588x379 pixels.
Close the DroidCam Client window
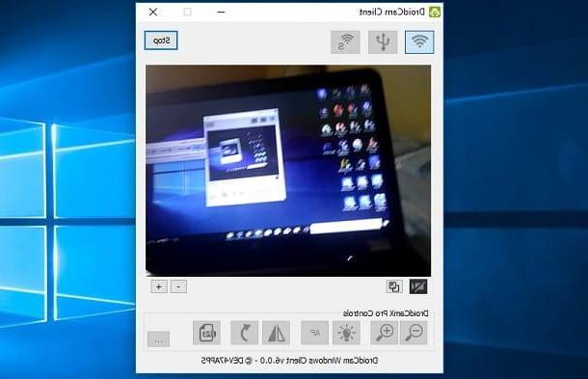pos(153,12)
